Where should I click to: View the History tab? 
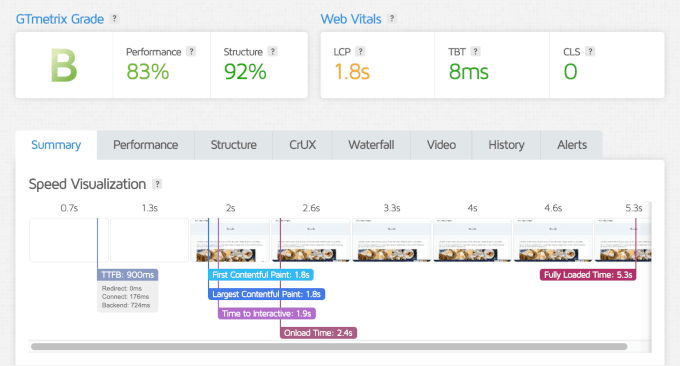pos(506,145)
